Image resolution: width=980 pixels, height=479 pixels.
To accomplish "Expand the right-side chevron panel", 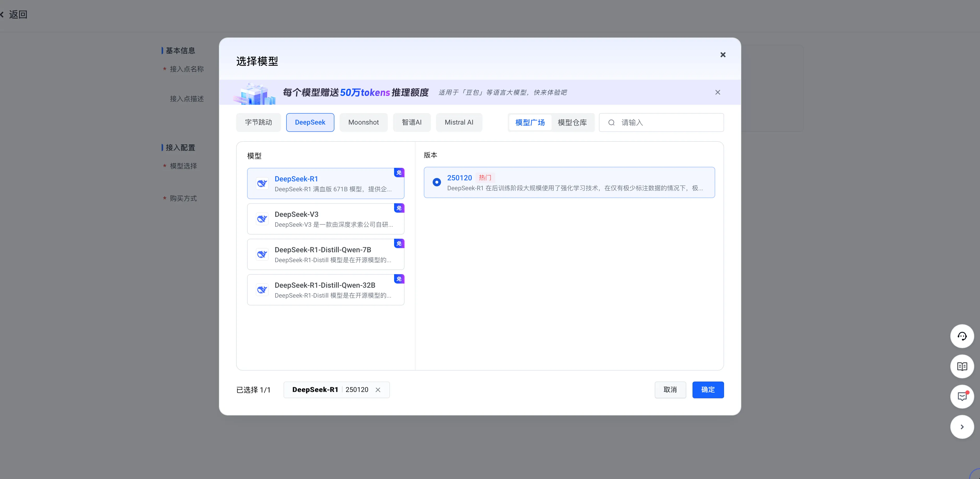I will [x=962, y=427].
